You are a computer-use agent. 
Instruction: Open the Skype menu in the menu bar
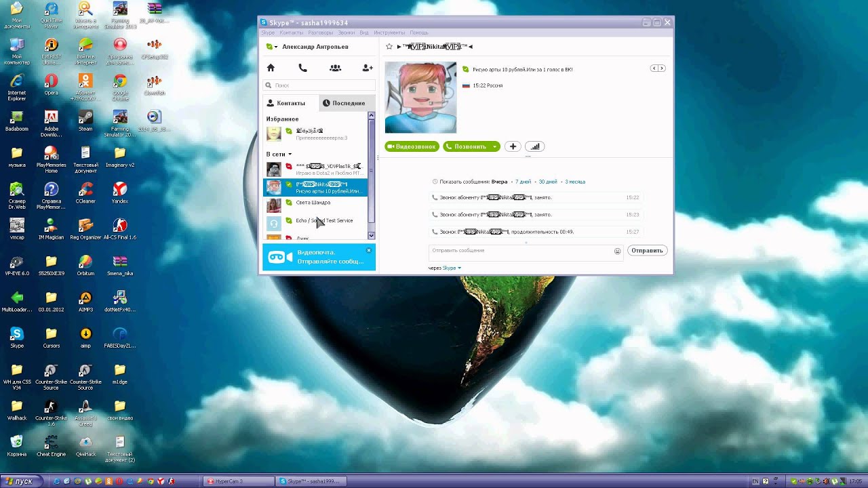(x=268, y=33)
